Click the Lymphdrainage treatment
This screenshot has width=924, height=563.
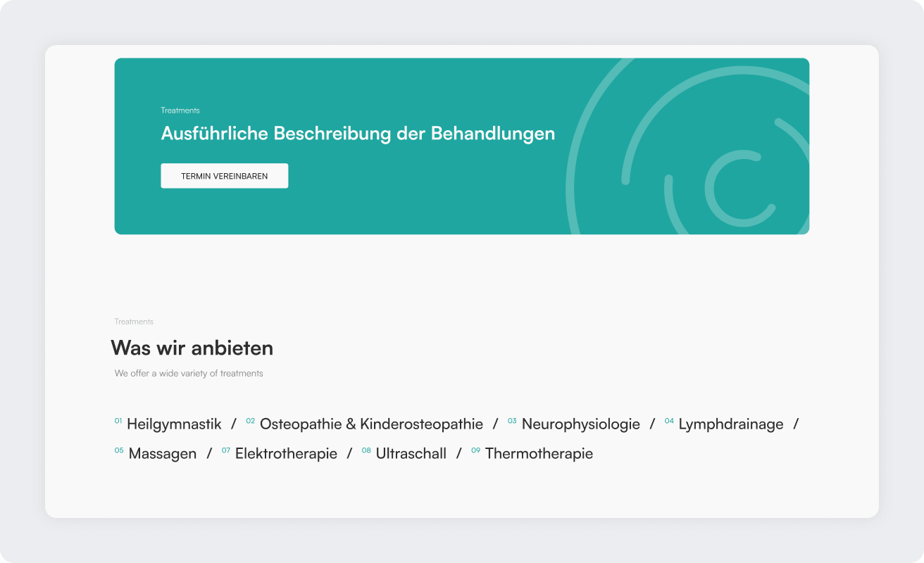730,424
